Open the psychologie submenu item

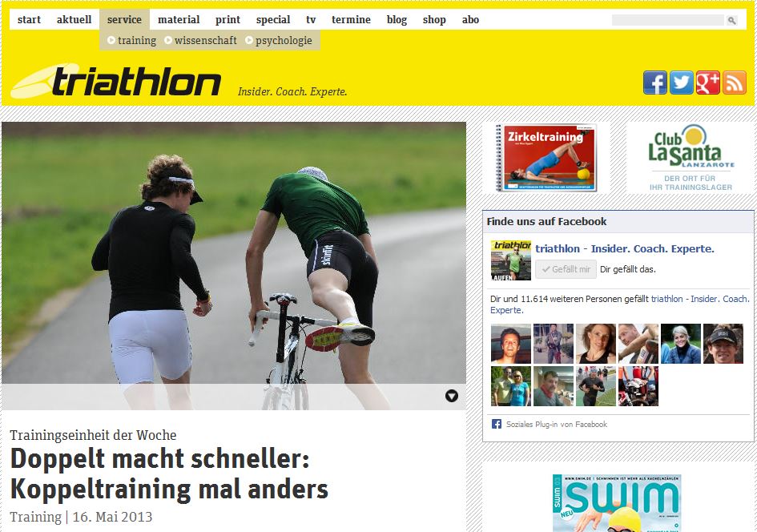click(x=279, y=41)
